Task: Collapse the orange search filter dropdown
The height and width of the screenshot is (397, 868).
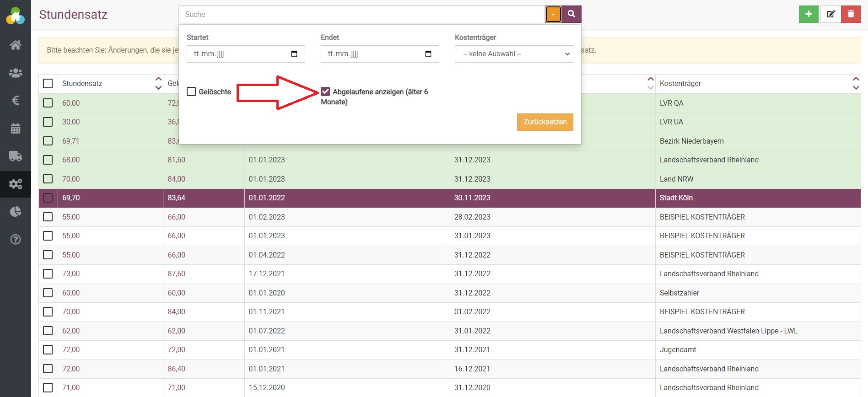Action: pyautogui.click(x=553, y=14)
